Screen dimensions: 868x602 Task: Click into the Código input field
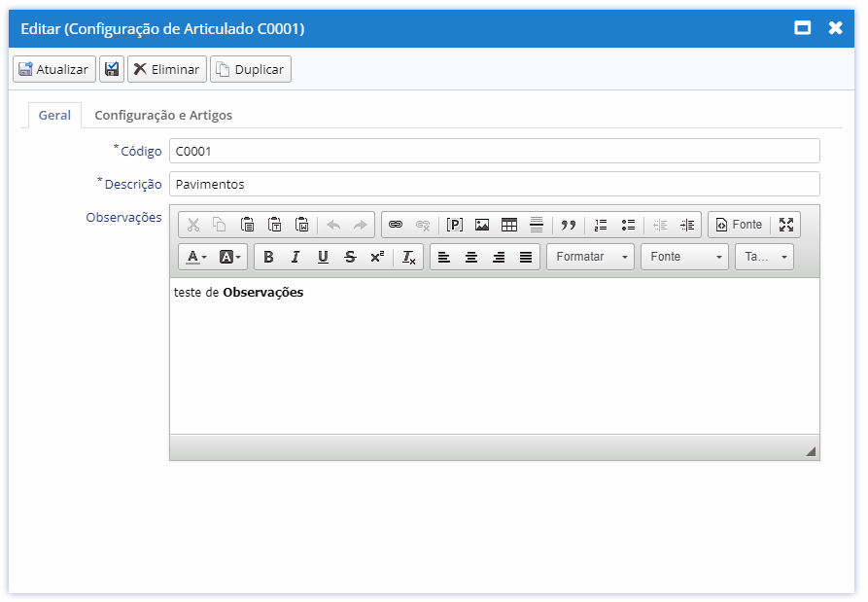495,151
